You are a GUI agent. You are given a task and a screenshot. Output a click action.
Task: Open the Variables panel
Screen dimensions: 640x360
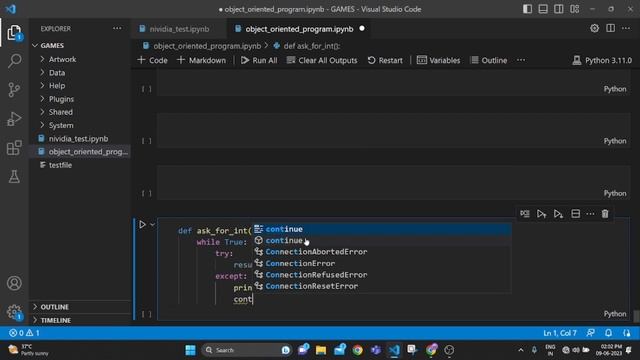point(439,60)
